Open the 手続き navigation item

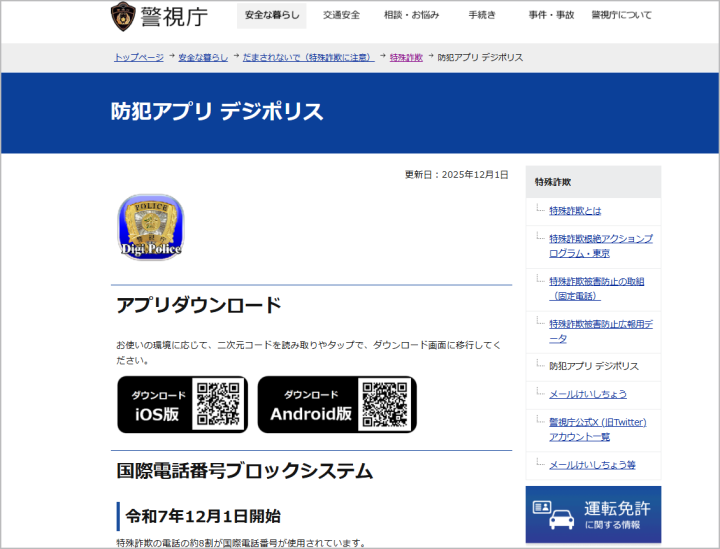[484, 15]
